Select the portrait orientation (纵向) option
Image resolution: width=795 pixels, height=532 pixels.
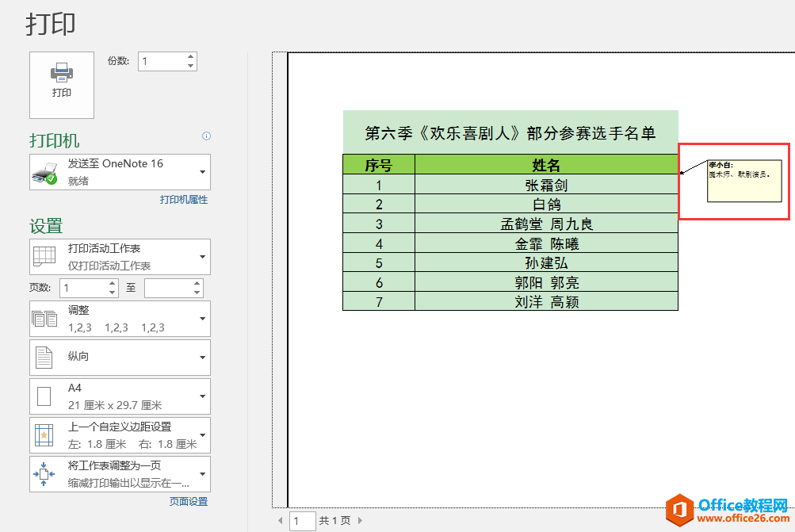120,358
